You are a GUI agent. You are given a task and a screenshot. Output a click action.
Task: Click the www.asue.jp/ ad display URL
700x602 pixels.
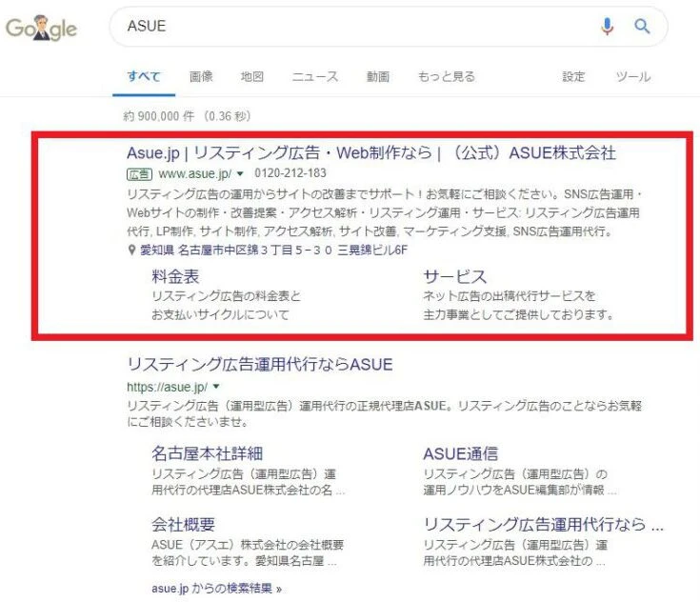click(194, 173)
